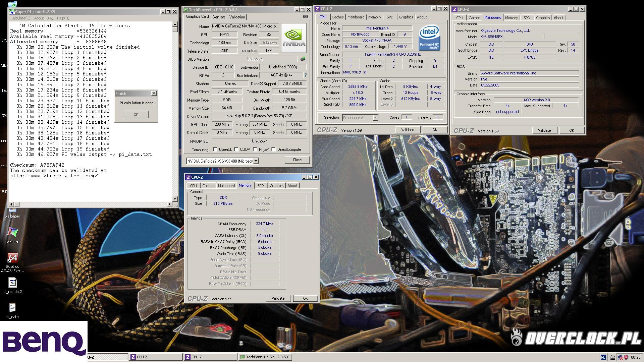
Task: Click Validate in CPU-Z Memory window
Action: (278, 298)
